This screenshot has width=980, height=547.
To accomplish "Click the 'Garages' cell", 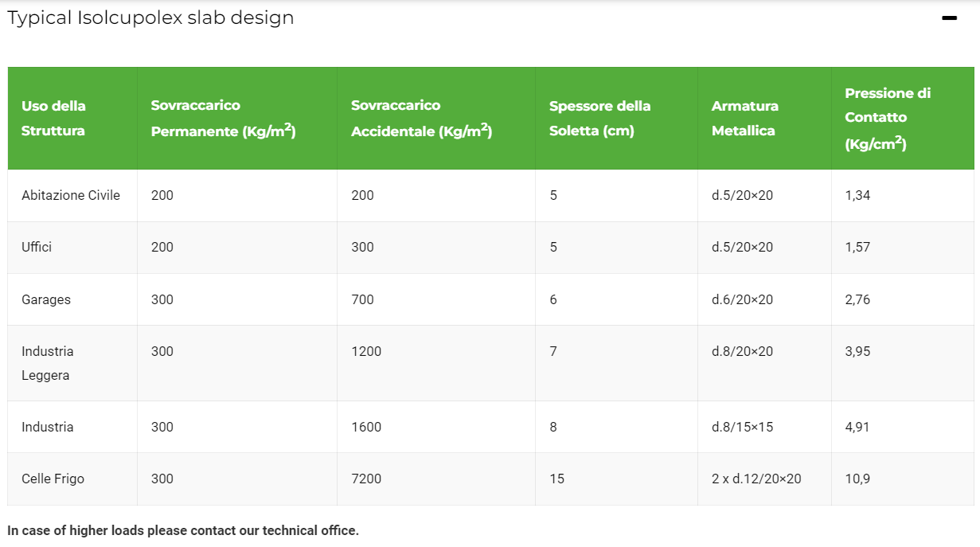I will pyautogui.click(x=72, y=299).
